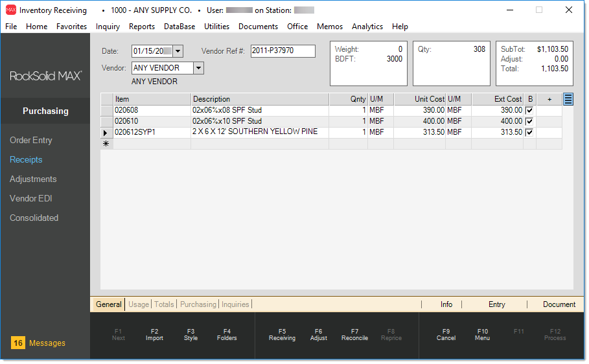589x364 pixels.
Task: Open the Messages link
Action: tap(47, 343)
